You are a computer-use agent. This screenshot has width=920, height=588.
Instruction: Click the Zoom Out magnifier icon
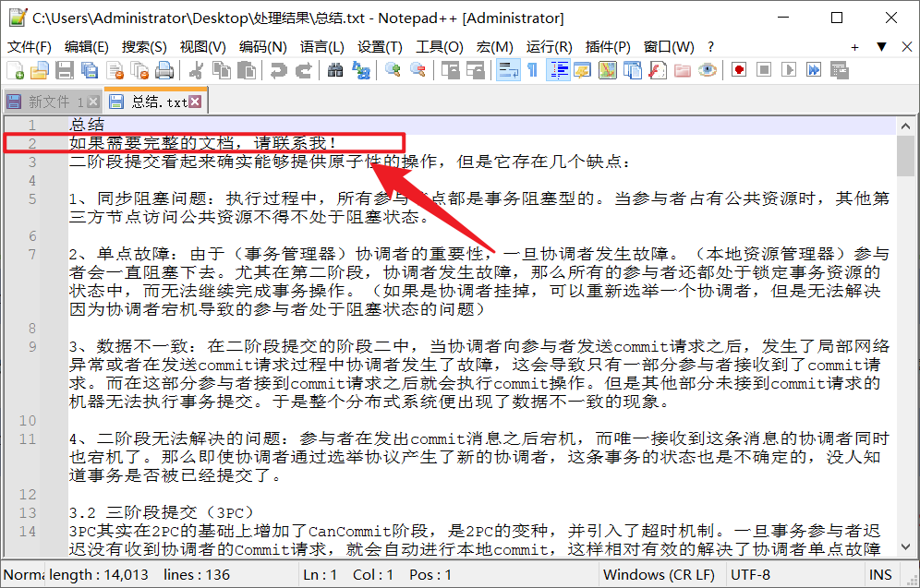tap(418, 70)
